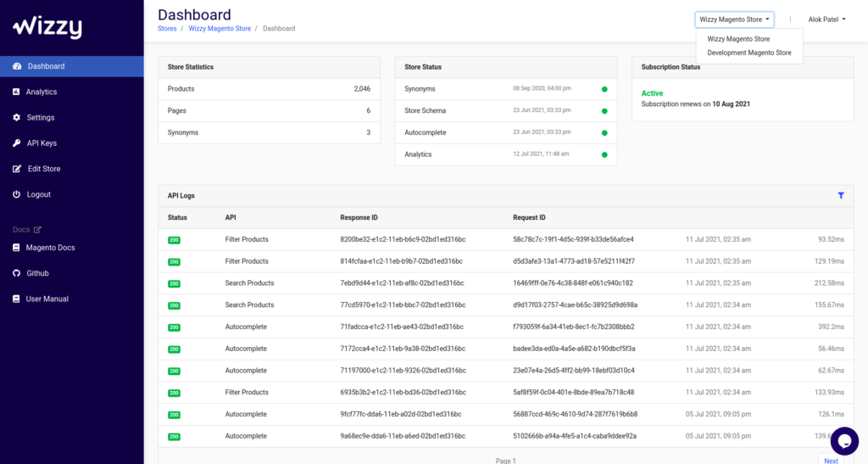This screenshot has width=868, height=464.
Task: Click the Stores breadcrumb link
Action: click(x=167, y=28)
